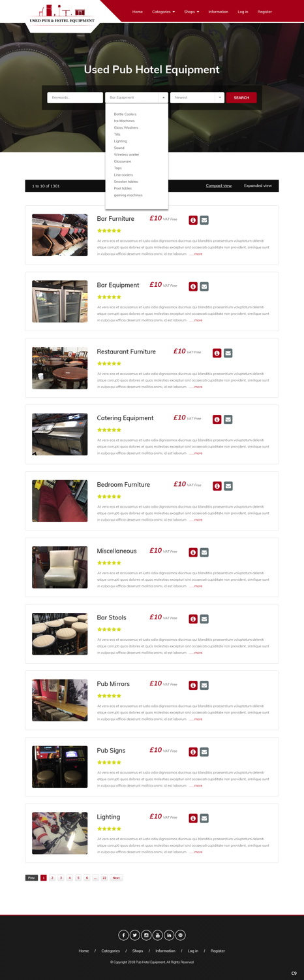
Task: Go to Next results page
Action: [x=116, y=878]
